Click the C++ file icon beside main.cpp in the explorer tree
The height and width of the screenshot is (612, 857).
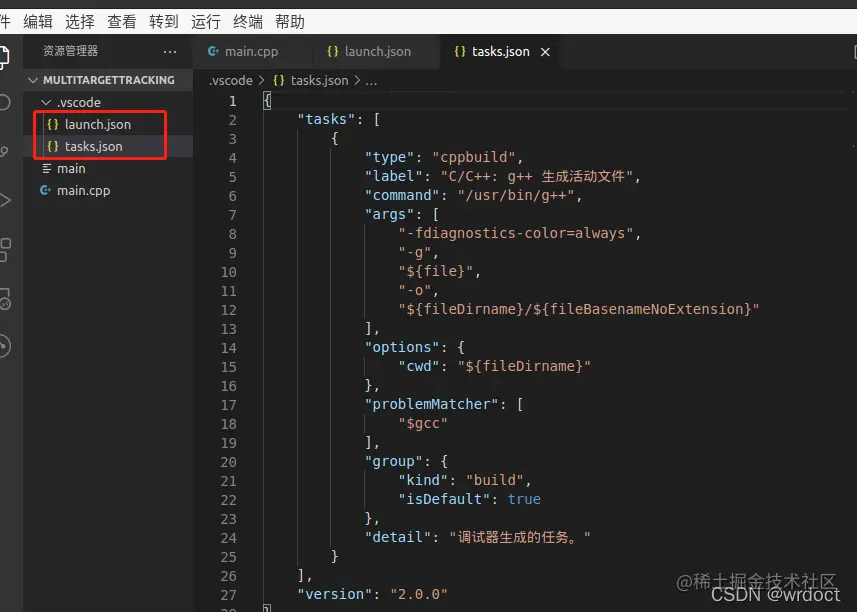pos(45,190)
